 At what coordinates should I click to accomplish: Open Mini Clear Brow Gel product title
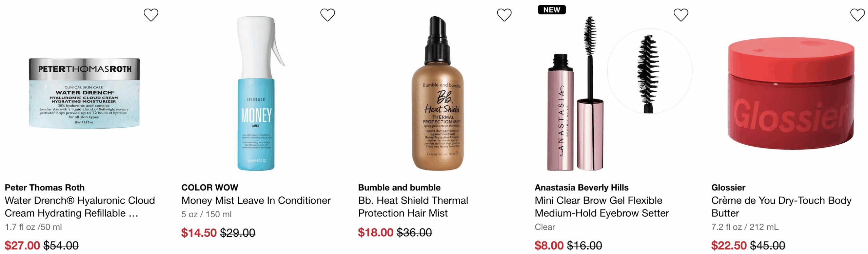602,207
